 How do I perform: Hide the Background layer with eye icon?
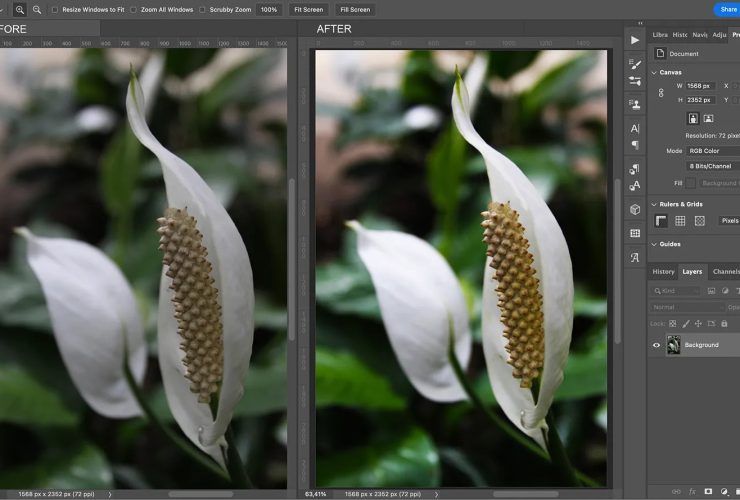(657, 345)
